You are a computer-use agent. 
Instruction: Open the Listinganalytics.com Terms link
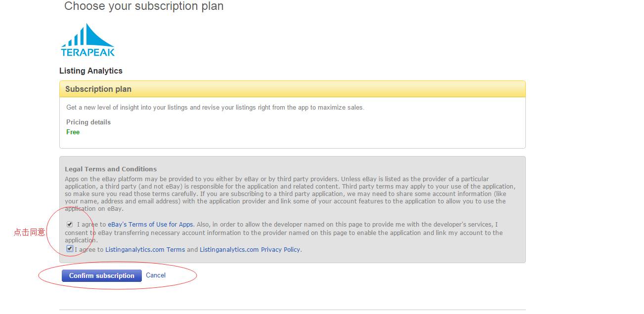pyautogui.click(x=145, y=250)
